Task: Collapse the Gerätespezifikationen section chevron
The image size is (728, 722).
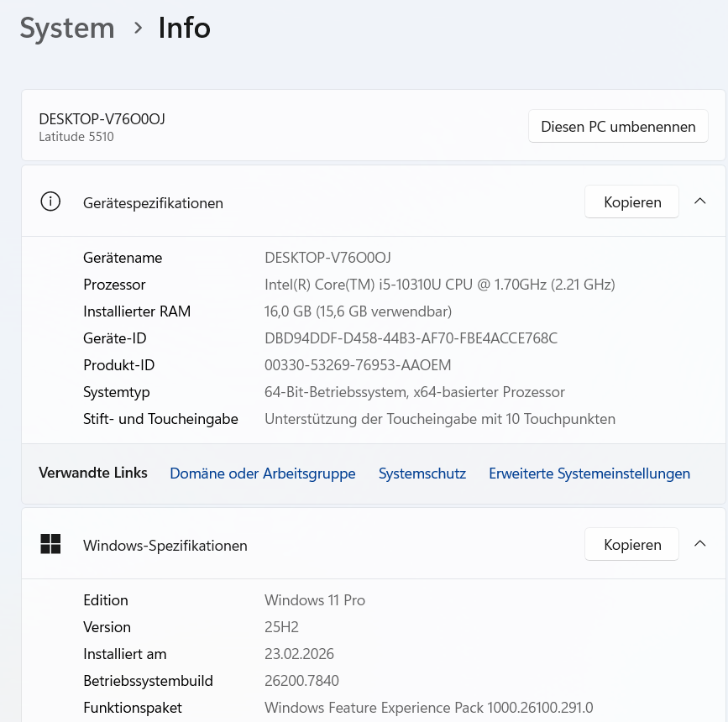Action: pyautogui.click(x=699, y=201)
